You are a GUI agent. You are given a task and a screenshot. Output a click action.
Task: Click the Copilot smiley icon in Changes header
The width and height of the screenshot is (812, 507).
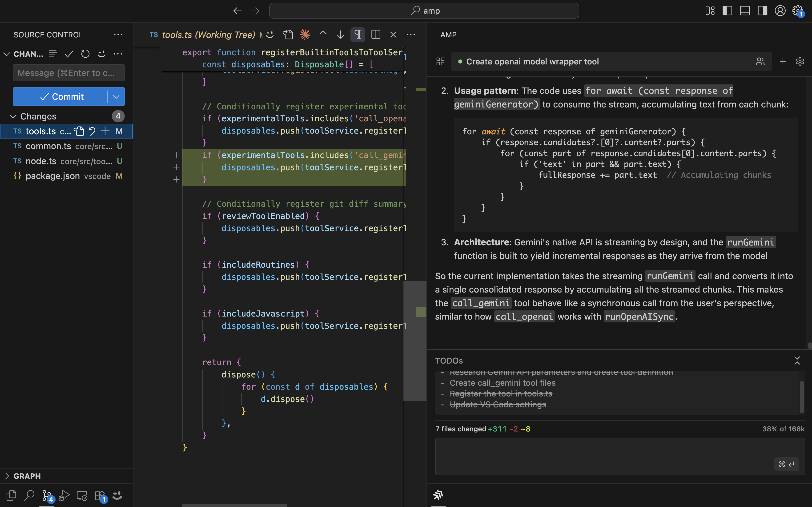(102, 54)
